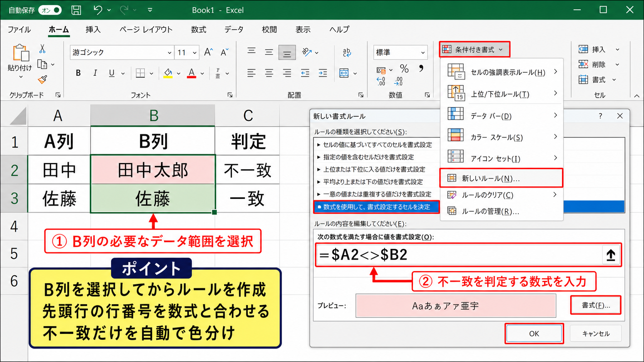Click the Redo arrow icon

point(124,10)
